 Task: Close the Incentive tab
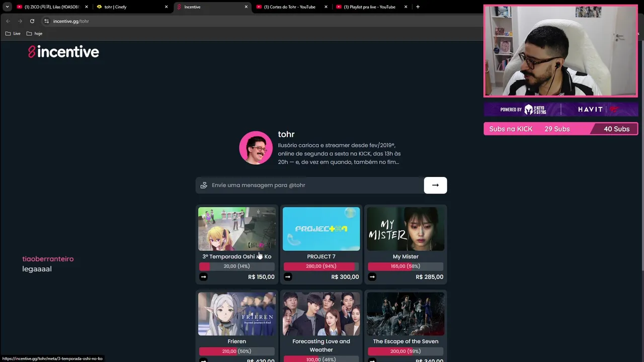tap(246, 7)
